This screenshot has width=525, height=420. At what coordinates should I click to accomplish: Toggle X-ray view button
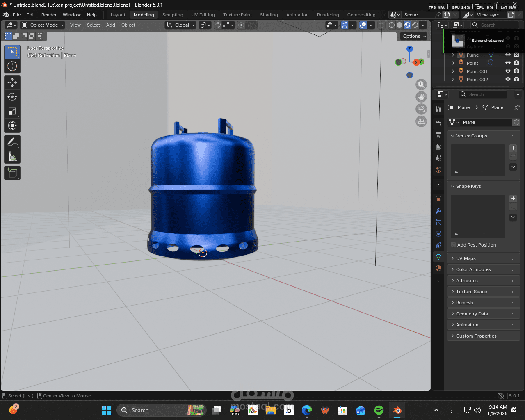[x=381, y=25]
